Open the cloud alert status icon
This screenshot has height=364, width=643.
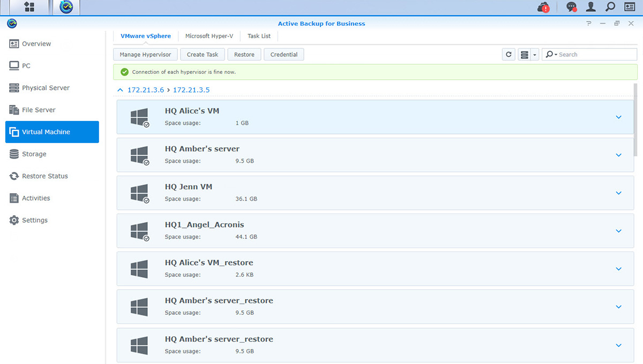(543, 7)
